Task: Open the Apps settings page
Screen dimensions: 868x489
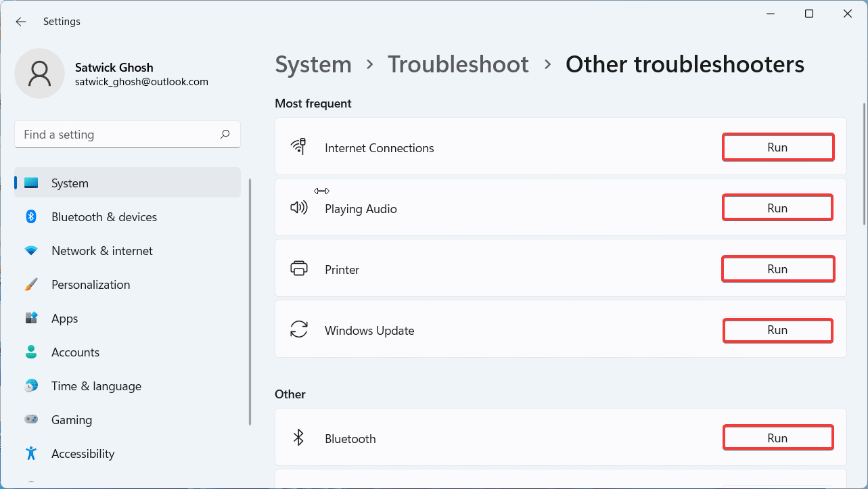Action: pyautogui.click(x=127, y=319)
